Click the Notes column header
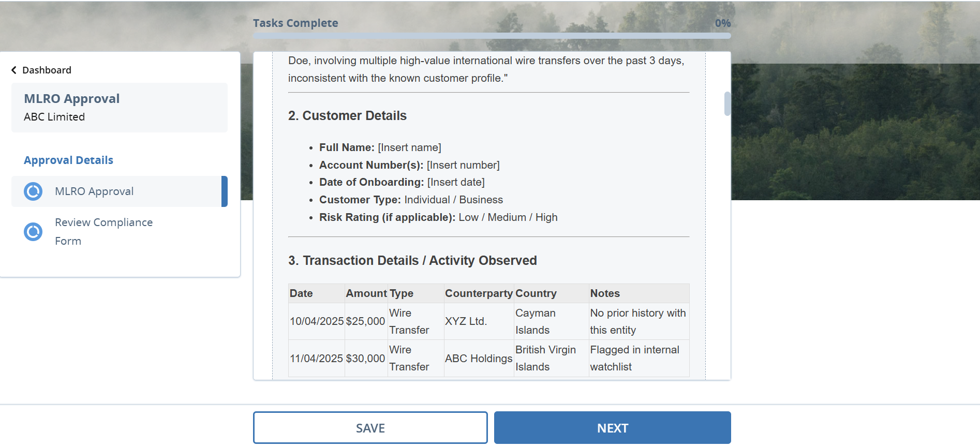 (605, 293)
